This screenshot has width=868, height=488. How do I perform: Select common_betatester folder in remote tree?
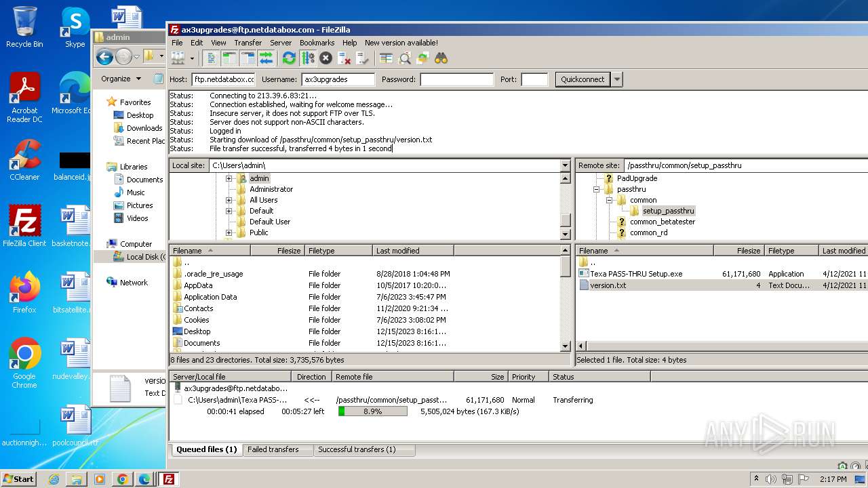pyautogui.click(x=662, y=222)
